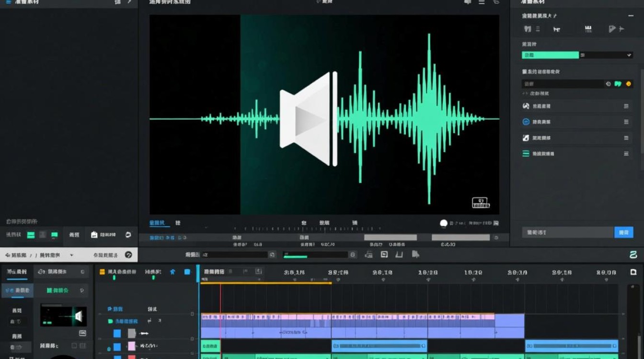The width and height of the screenshot is (644, 359).
Task: Click the captions badge in preview corner
Action: 480,202
